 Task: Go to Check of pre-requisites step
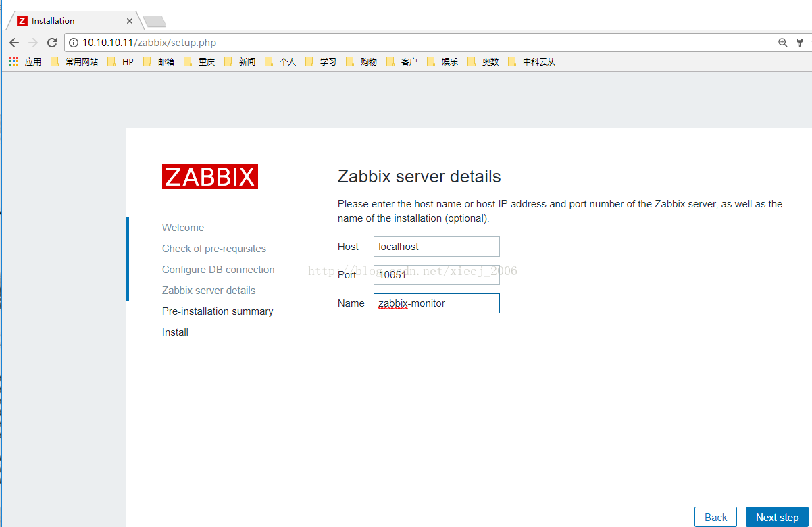click(x=214, y=249)
